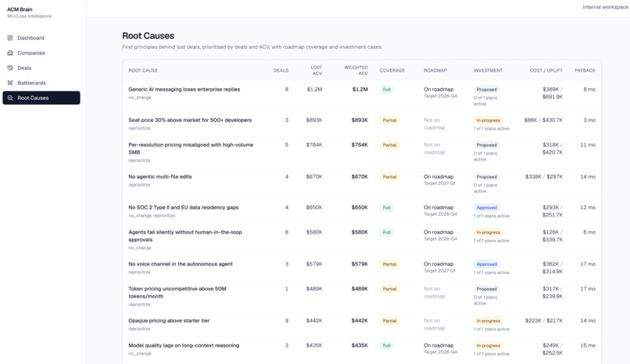Click In progress badge in Opaque pricing row

489,321
